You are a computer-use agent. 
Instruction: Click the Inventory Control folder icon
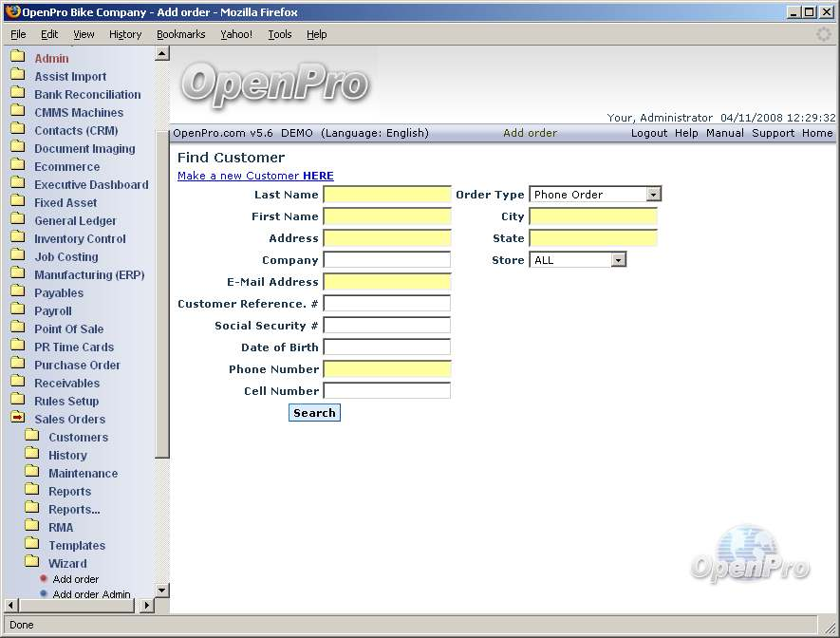(17, 238)
